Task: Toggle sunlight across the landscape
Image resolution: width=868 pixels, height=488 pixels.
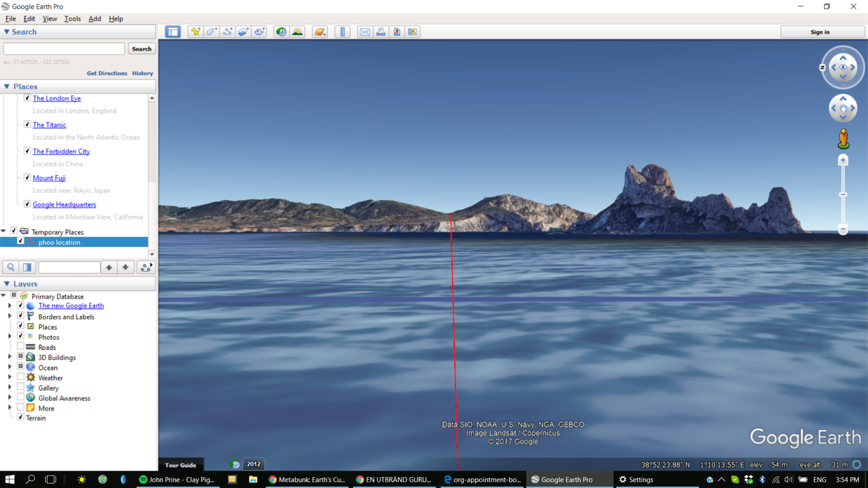Action: point(297,32)
